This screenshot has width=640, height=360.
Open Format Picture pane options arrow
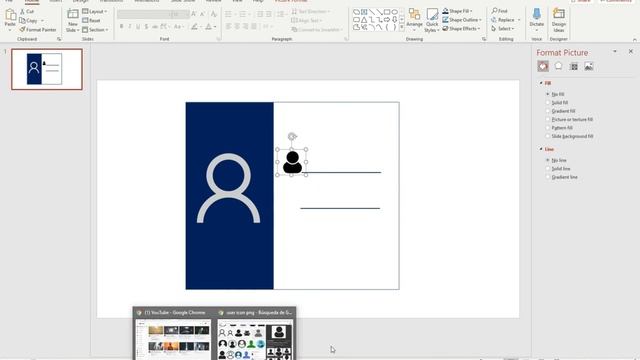click(615, 52)
